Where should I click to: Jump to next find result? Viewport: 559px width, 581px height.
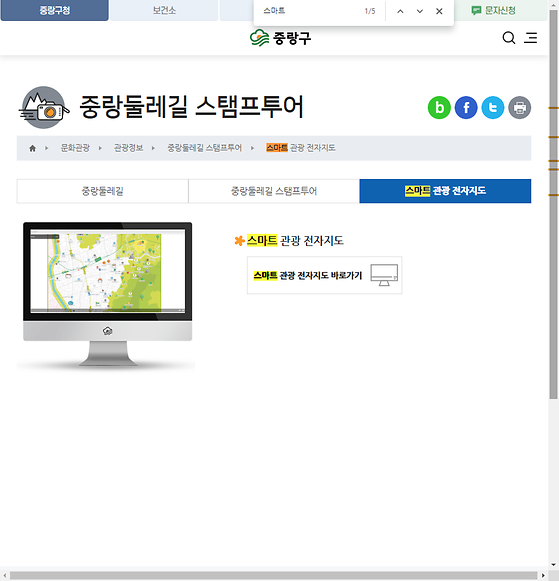pos(420,11)
